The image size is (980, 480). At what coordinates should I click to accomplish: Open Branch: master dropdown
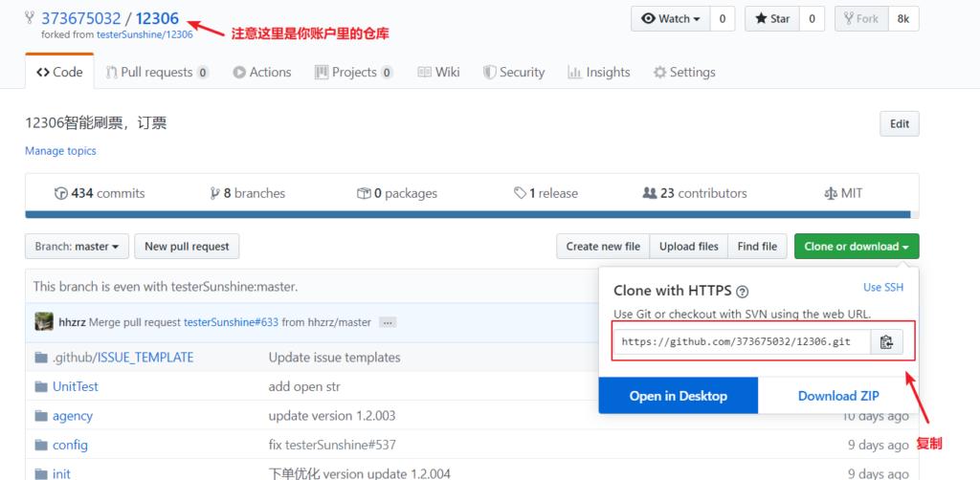pos(77,247)
